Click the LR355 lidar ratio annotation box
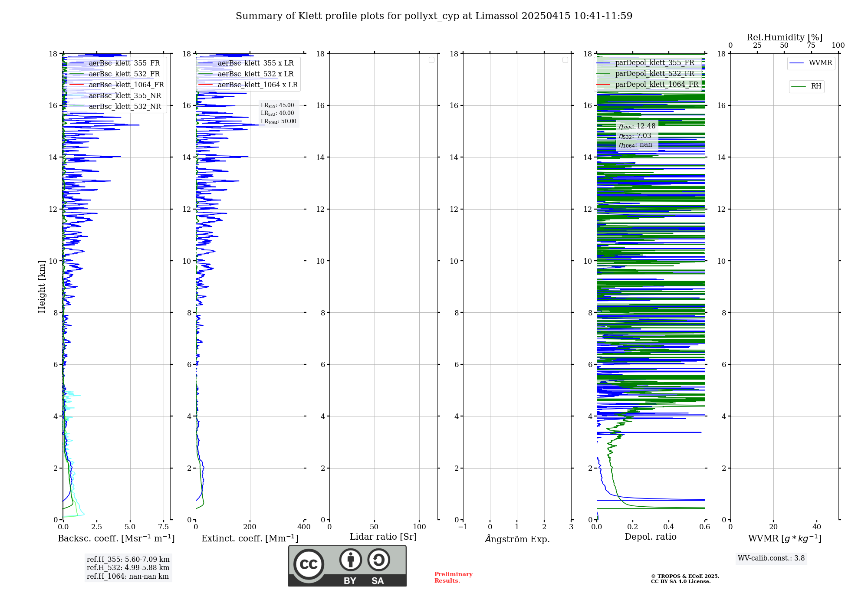 pyautogui.click(x=278, y=113)
